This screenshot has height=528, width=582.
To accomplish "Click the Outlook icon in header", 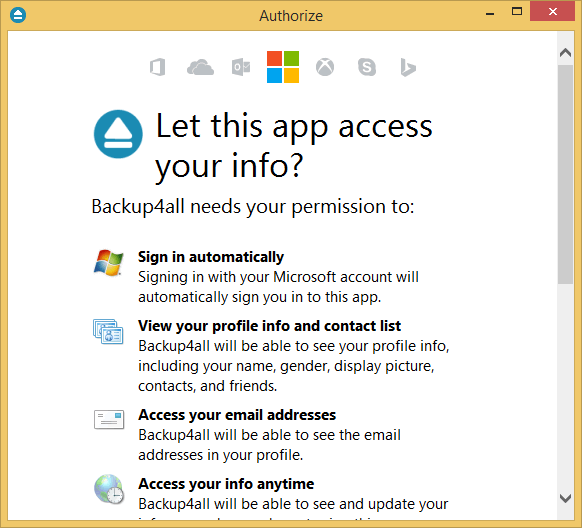I will tap(241, 67).
